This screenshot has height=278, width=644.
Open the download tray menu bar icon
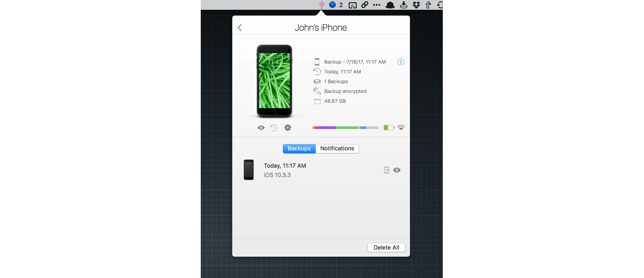pos(404,5)
